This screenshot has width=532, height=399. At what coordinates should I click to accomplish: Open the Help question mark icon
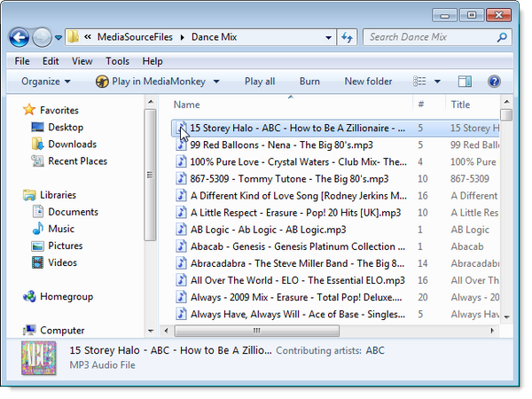coord(494,82)
